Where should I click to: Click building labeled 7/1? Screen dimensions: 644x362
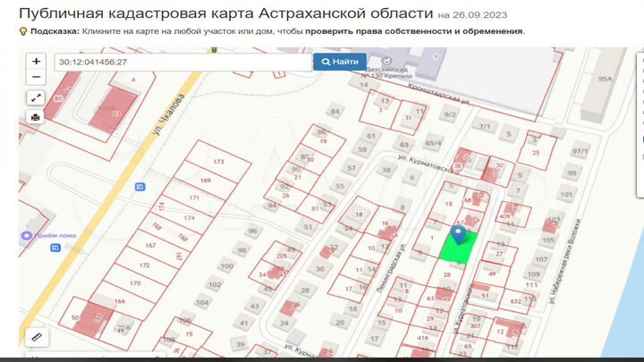(x=485, y=126)
